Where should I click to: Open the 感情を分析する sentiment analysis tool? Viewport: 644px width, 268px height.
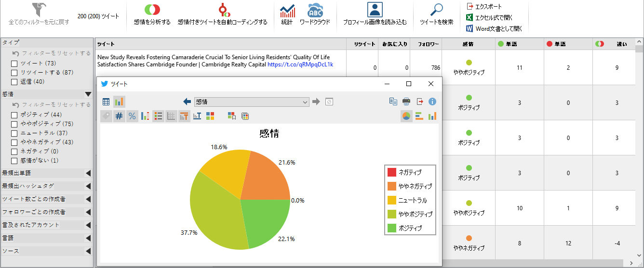coord(152,14)
